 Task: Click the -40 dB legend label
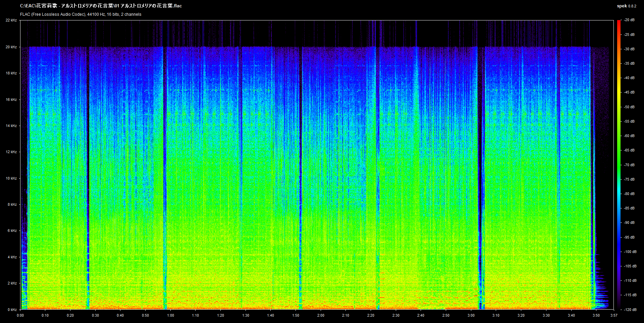(x=629, y=78)
